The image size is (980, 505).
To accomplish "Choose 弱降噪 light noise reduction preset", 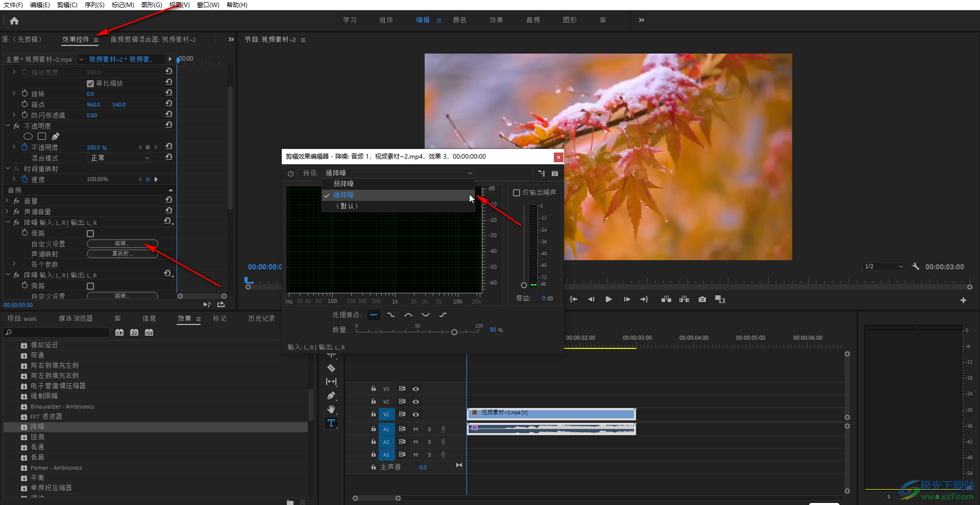I will click(x=398, y=184).
